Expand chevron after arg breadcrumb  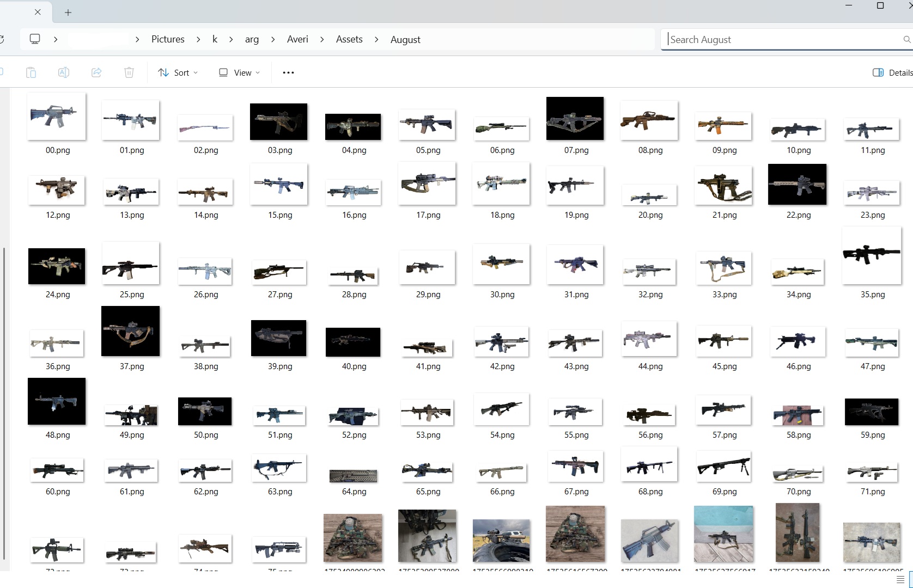pos(273,39)
